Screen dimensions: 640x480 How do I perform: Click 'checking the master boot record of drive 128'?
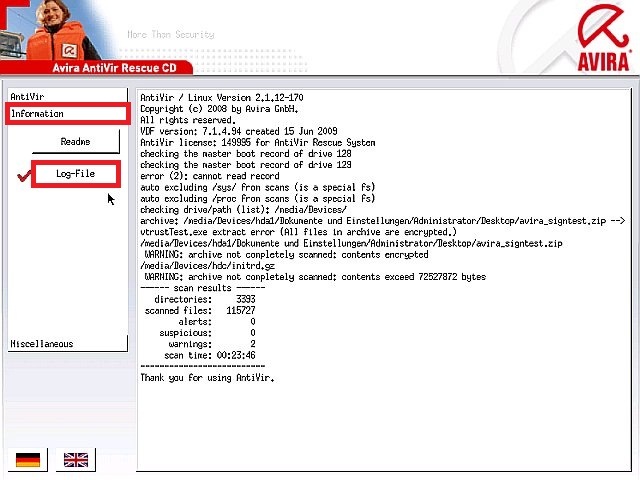(246, 153)
